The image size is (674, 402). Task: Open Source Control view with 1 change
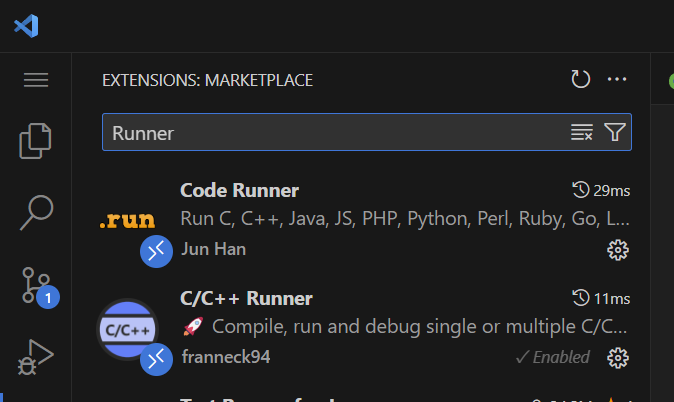click(x=40, y=287)
